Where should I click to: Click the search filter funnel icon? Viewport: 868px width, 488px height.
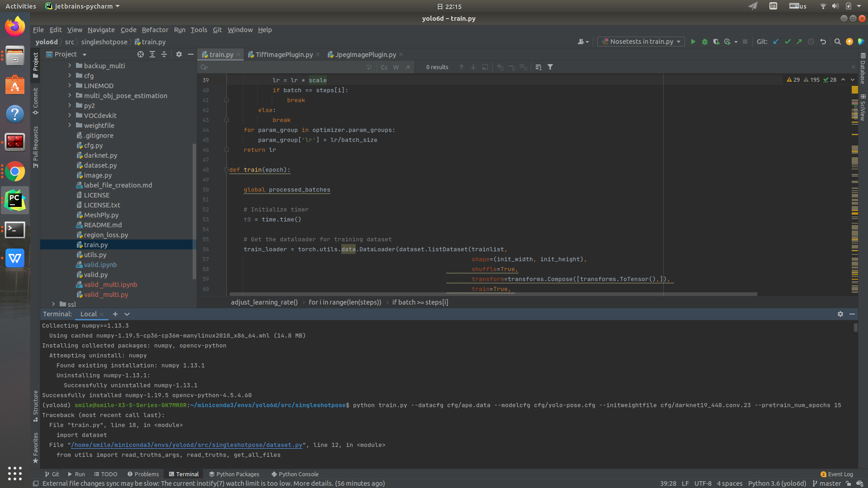(x=550, y=67)
